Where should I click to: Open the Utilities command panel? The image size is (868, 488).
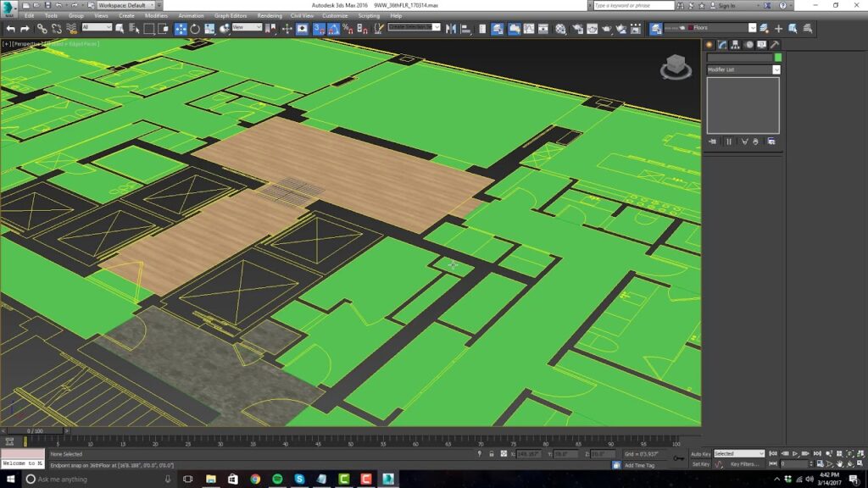(775, 45)
